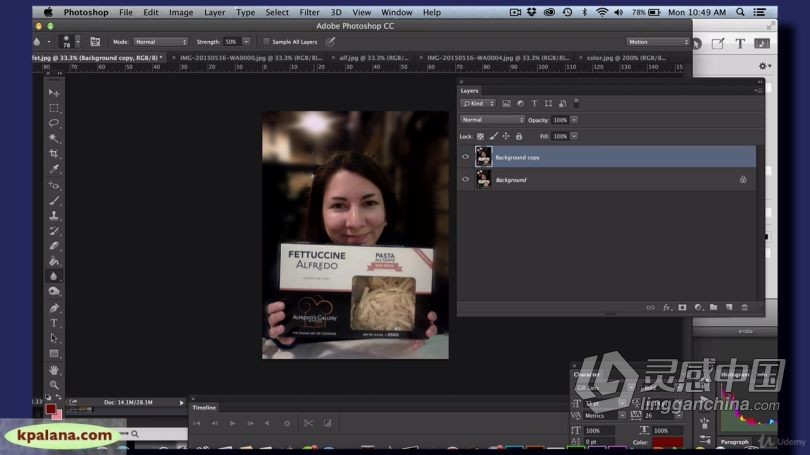Open the blur Mode dropdown
Screen dimensions: 810x455
[x=161, y=42]
